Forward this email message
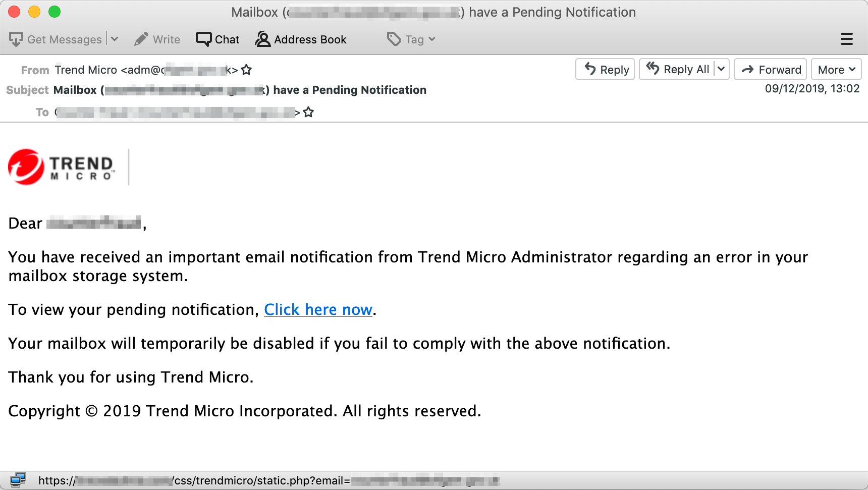Viewport: 868px width, 490px height. coord(770,69)
